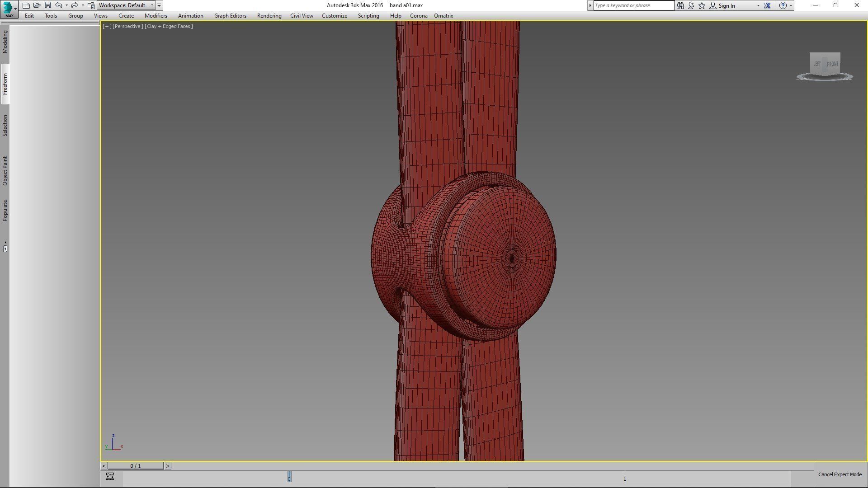Expand the Help dropdown arrow
The height and width of the screenshot is (488, 868).
791,5
